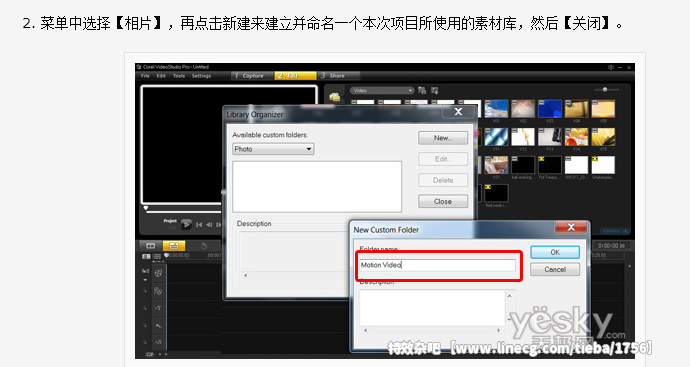Select the V12 white thumbnail
The height and width of the screenshot is (367, 690).
(x=523, y=137)
